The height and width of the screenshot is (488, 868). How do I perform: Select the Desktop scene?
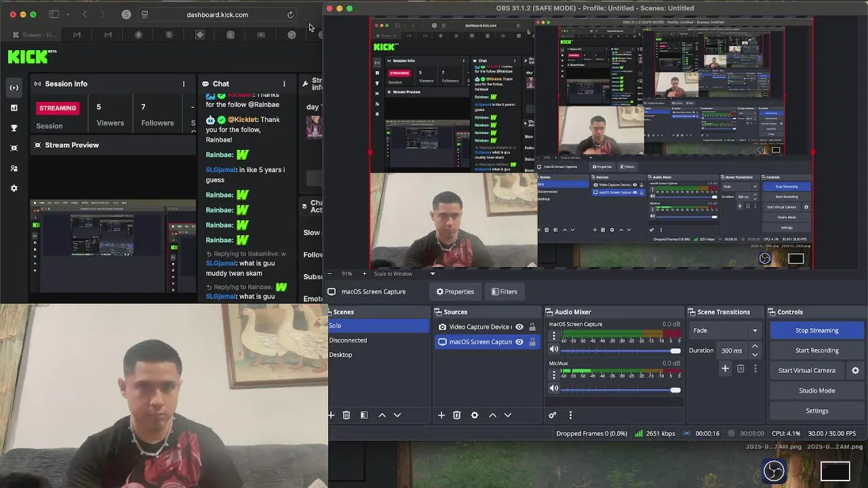pos(378,354)
